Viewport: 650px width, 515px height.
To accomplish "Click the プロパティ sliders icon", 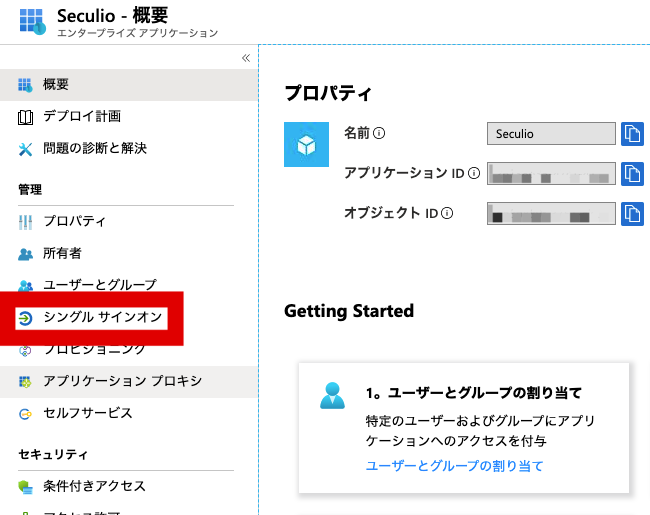I will 25,222.
